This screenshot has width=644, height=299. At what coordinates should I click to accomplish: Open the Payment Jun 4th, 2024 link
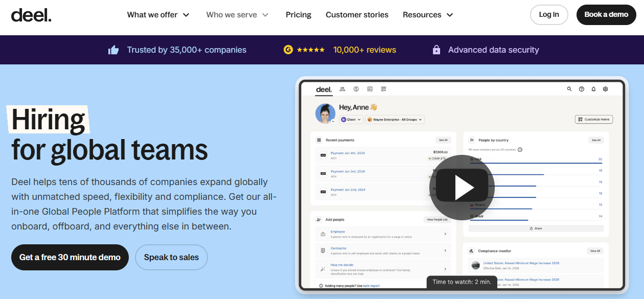tap(348, 153)
